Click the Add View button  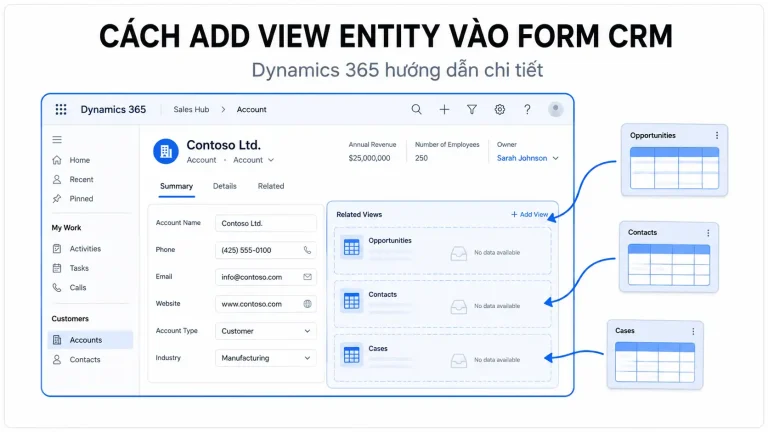[x=529, y=215]
